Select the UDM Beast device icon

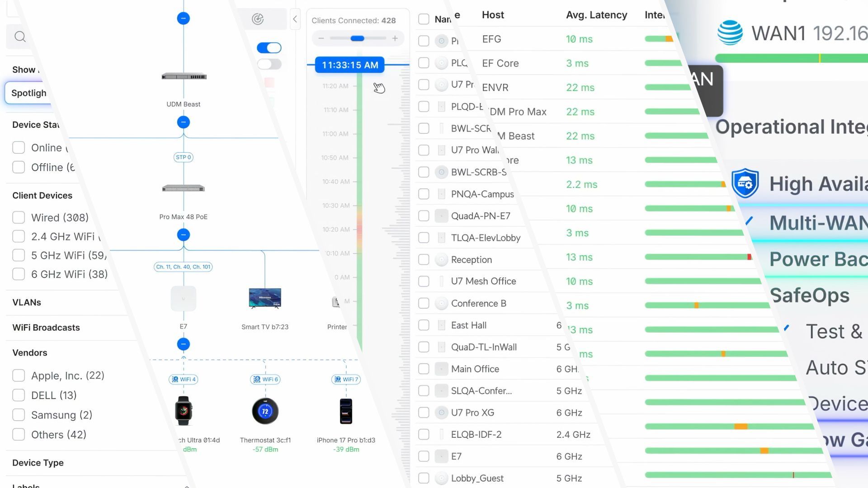[x=184, y=77]
